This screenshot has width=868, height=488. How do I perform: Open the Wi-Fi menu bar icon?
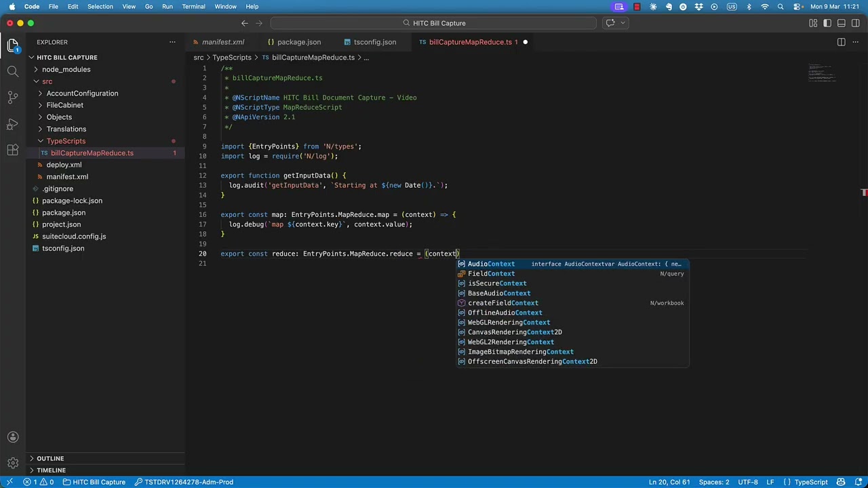pyautogui.click(x=765, y=7)
